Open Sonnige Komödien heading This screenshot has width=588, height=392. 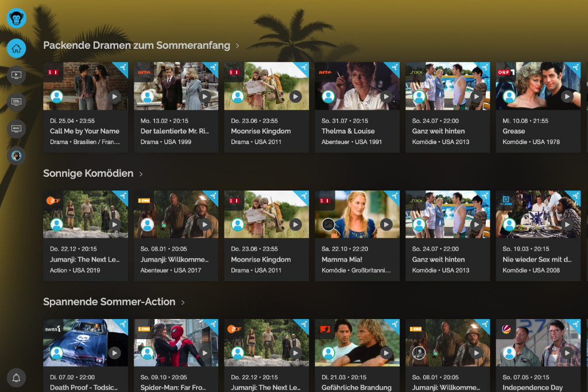click(88, 173)
